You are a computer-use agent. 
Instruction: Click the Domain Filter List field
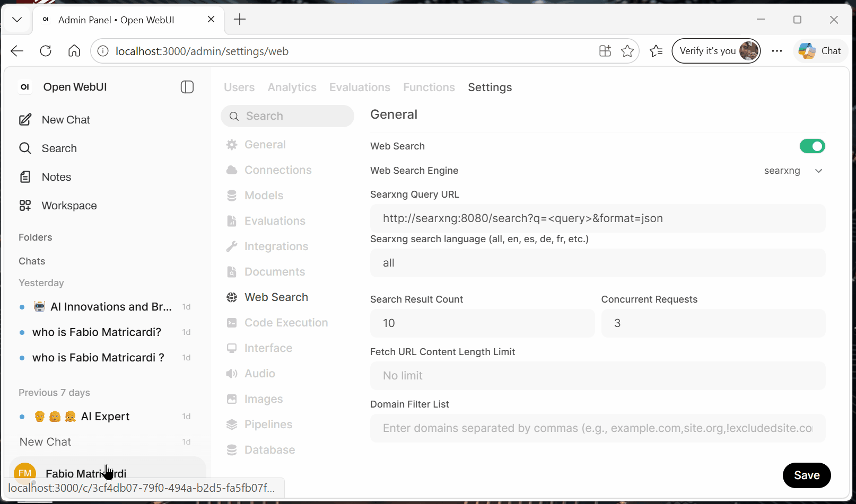click(598, 428)
